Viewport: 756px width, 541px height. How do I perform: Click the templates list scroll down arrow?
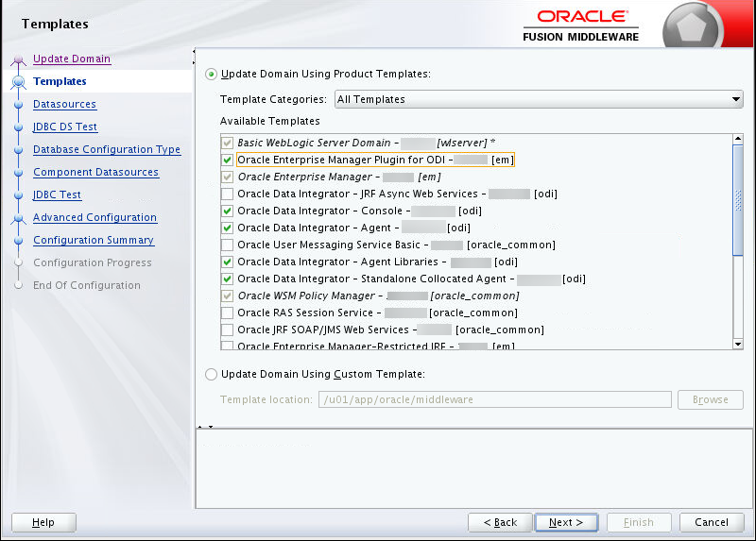pyautogui.click(x=738, y=344)
